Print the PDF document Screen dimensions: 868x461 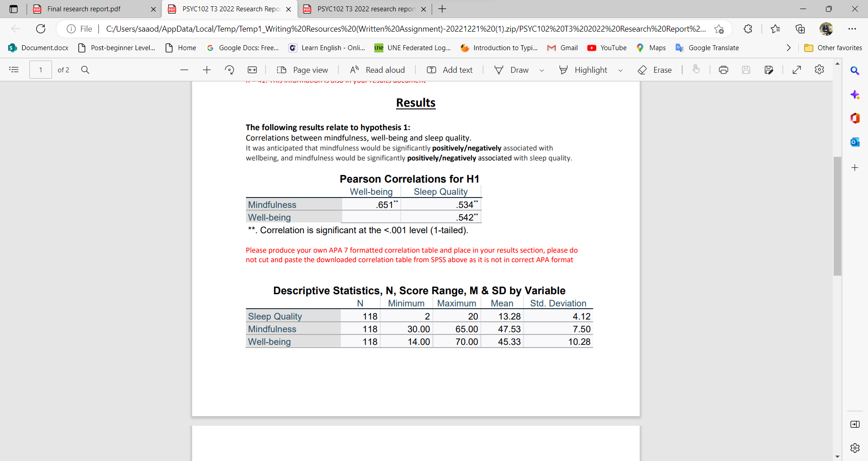(x=723, y=70)
